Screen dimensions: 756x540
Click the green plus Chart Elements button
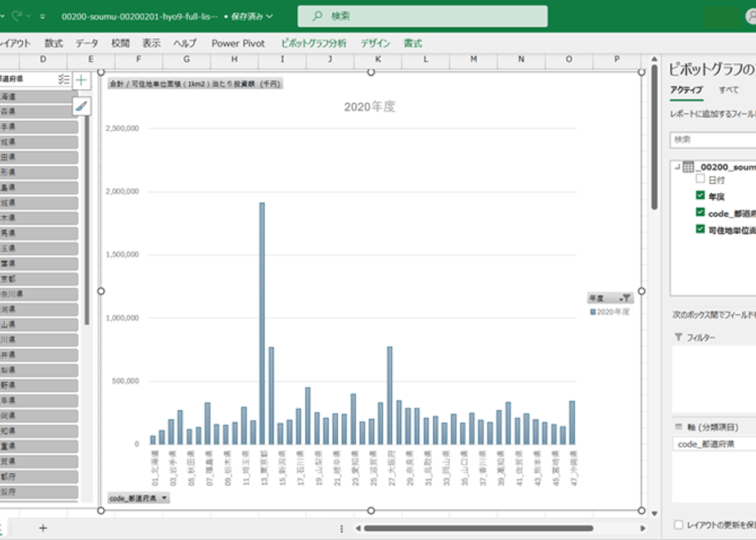pos(82,80)
